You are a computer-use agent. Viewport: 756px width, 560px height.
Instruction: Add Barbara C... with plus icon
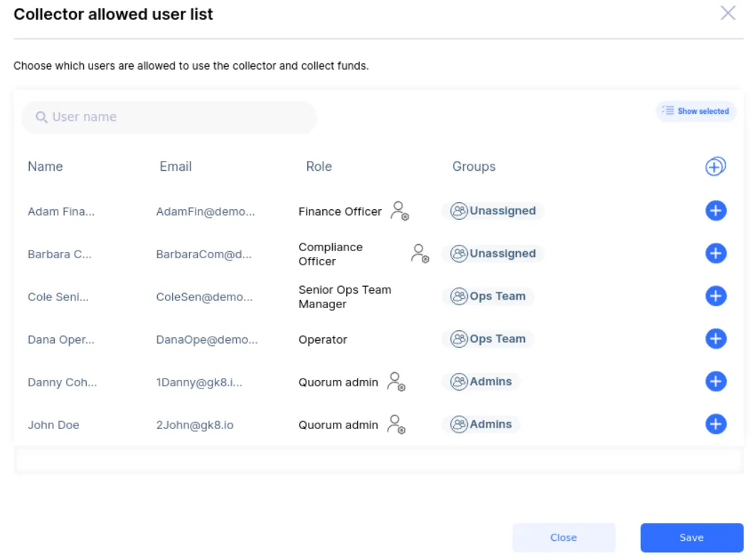point(715,253)
